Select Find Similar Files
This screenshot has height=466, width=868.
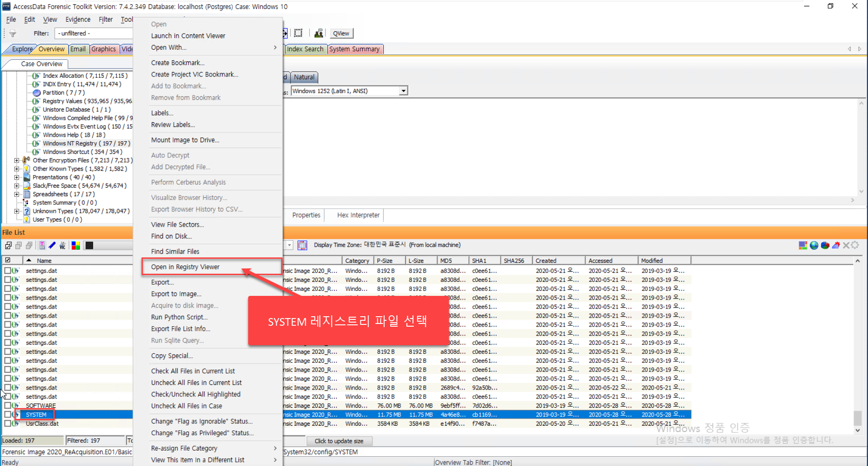[x=175, y=252]
